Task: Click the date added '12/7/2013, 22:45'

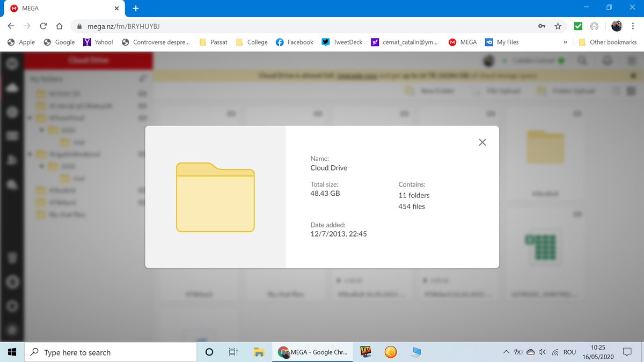Action: coord(339,234)
